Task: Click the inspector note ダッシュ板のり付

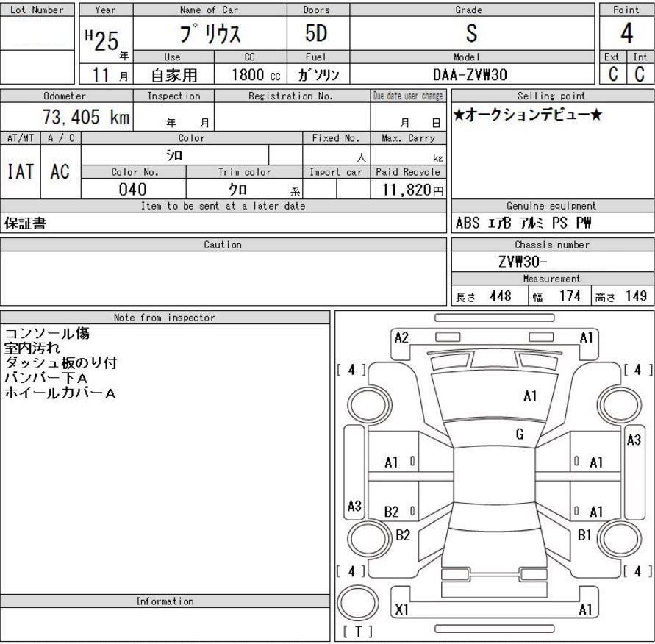Action: [x=60, y=362]
